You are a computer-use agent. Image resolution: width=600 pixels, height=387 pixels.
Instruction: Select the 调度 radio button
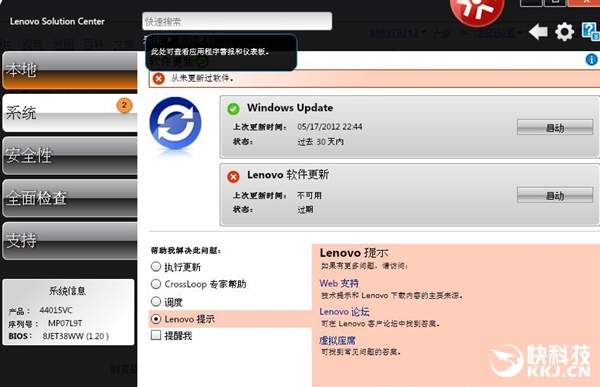coord(156,301)
